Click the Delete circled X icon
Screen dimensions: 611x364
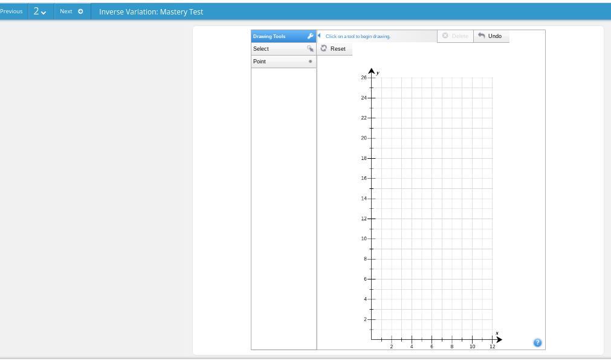tap(445, 36)
